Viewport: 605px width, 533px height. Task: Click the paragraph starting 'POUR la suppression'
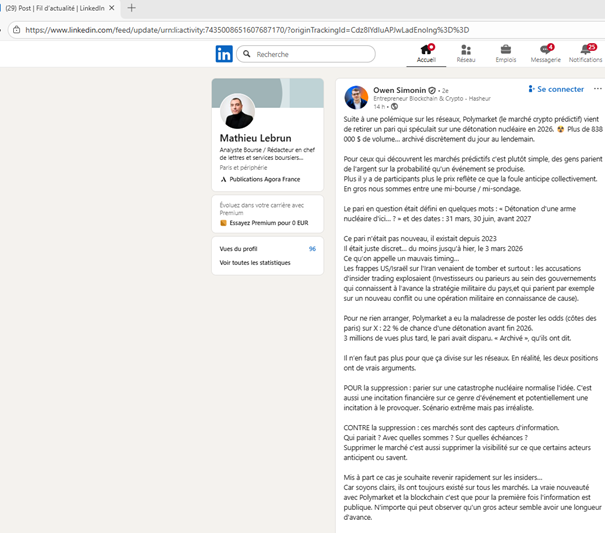point(468,398)
